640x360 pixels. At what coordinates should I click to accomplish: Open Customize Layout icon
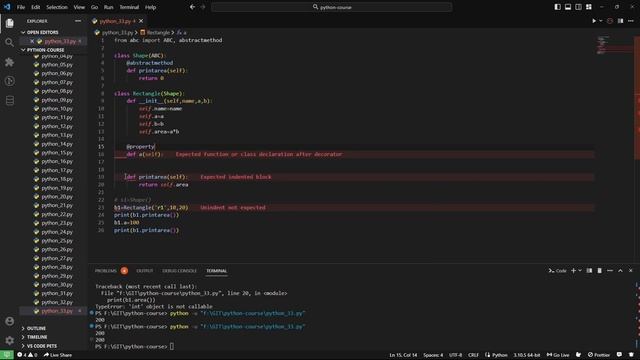coord(589,7)
